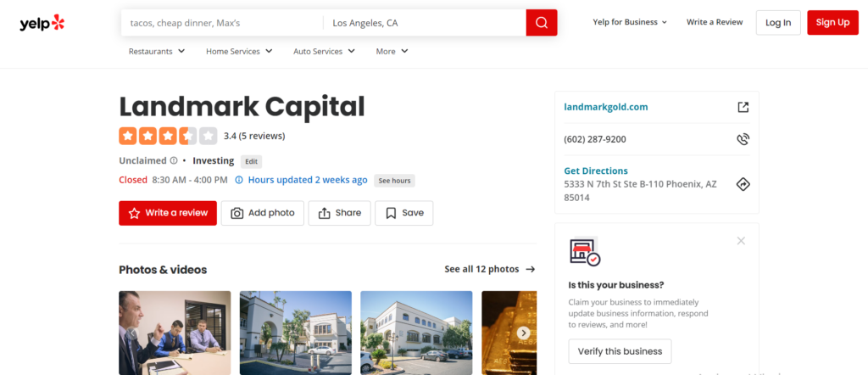Click the Verify this business button

tap(620, 351)
